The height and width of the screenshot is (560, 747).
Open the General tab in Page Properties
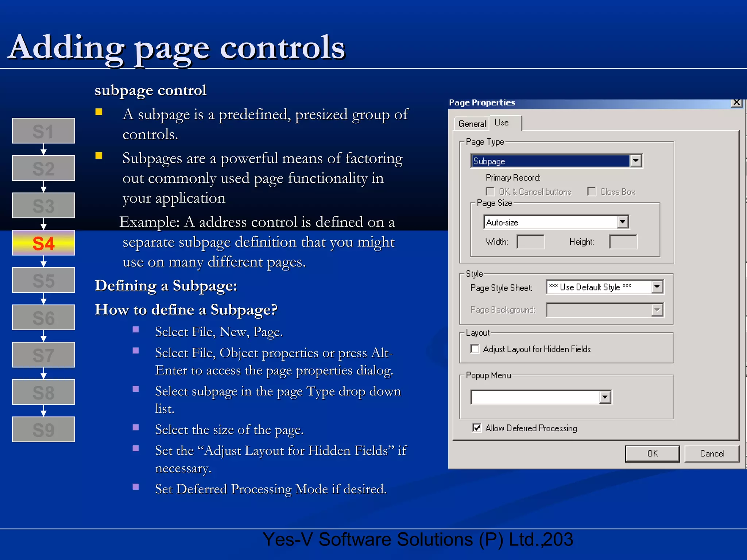472,124
